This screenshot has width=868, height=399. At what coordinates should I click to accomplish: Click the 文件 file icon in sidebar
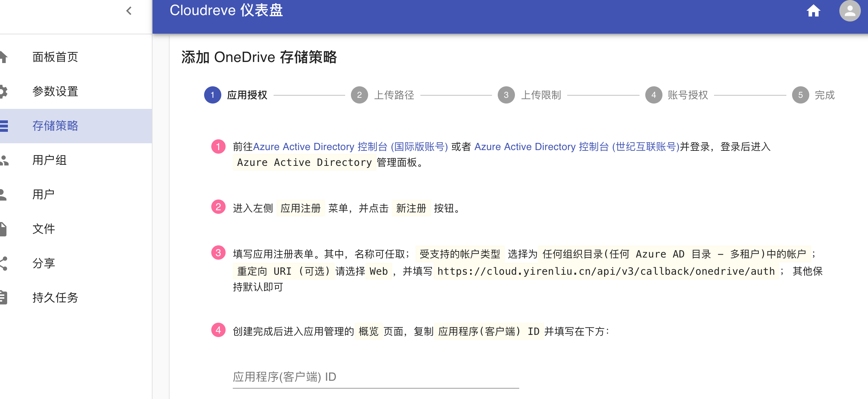point(4,229)
